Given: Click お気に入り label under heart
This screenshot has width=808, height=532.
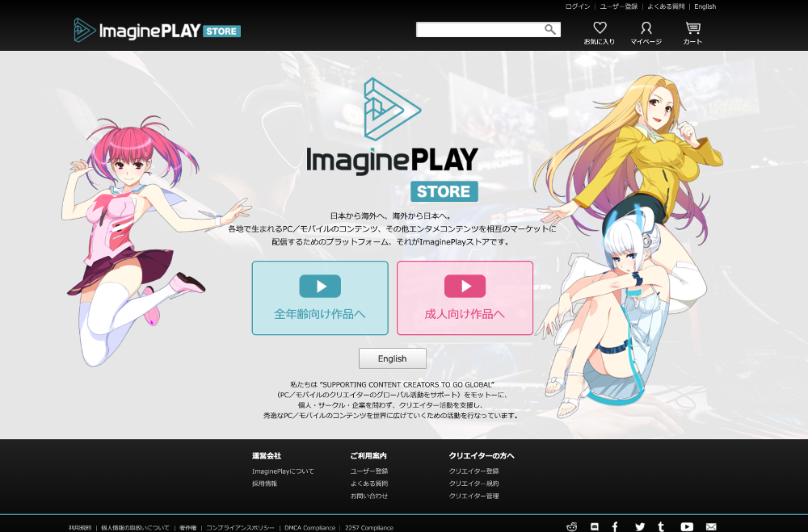Looking at the screenshot, I should (x=600, y=42).
